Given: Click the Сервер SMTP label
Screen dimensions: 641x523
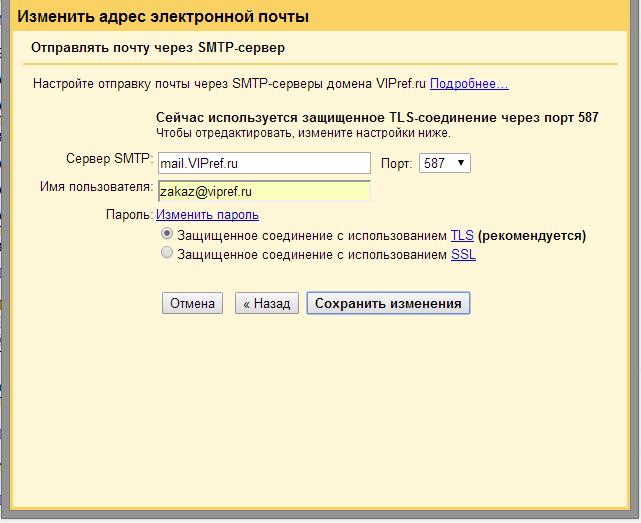Looking at the screenshot, I should coord(109,160).
